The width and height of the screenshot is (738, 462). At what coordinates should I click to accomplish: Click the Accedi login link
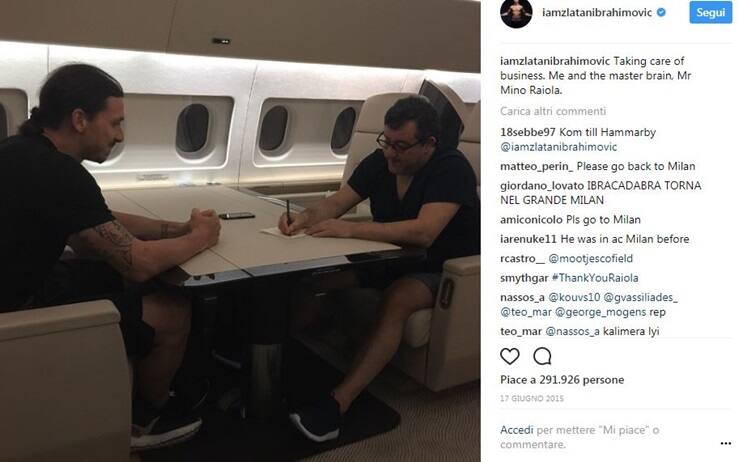[517, 430]
